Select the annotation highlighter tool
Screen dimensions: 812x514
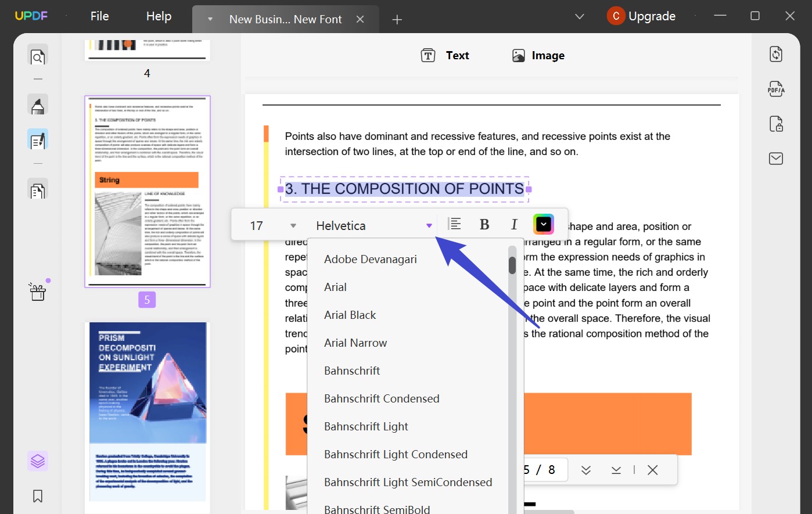pos(37,105)
